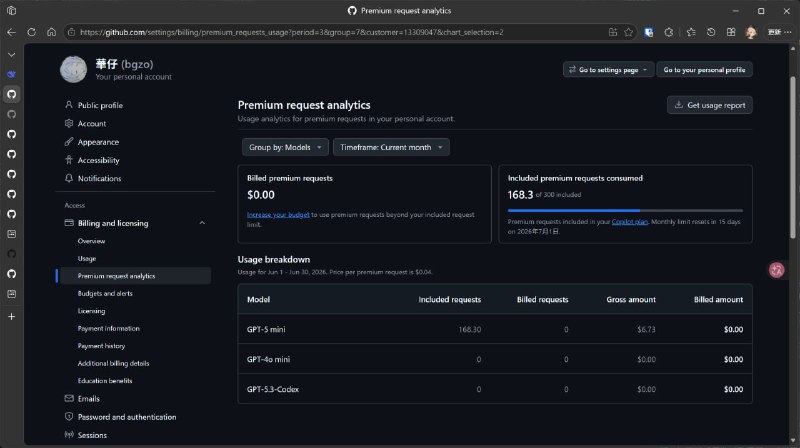This screenshot has width=800, height=448.
Task: Click the GPT-5.3-Codex model row name
Action: [x=273, y=389]
